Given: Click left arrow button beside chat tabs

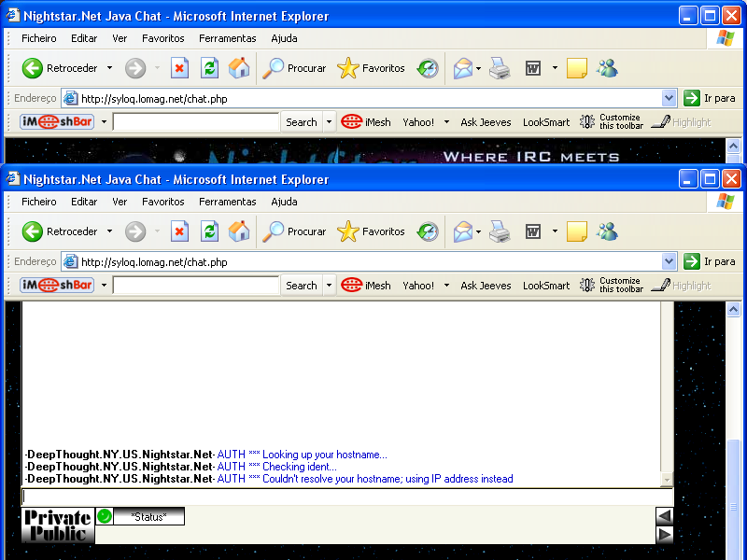Looking at the screenshot, I should 664,515.
